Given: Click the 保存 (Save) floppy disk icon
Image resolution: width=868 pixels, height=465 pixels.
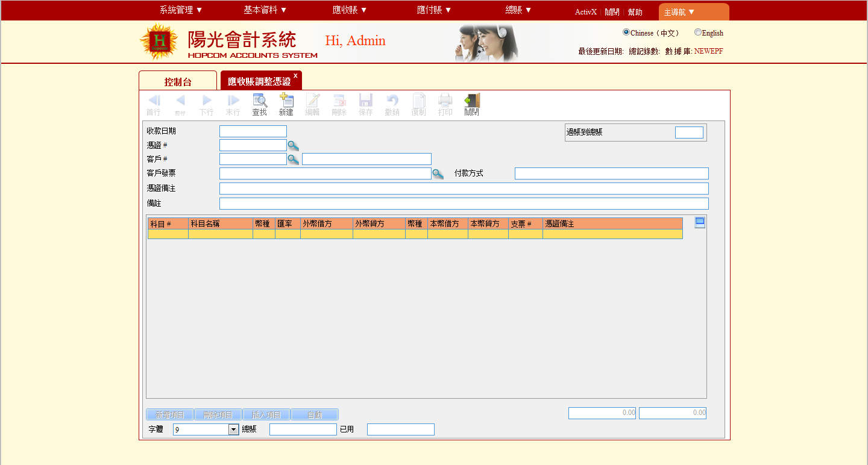Looking at the screenshot, I should [366, 101].
